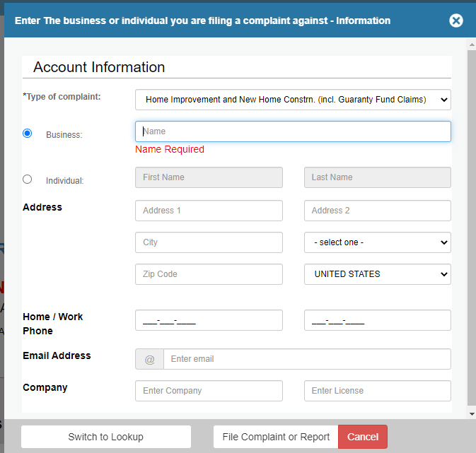Click the first phone number field
476x453 pixels.
click(209, 320)
